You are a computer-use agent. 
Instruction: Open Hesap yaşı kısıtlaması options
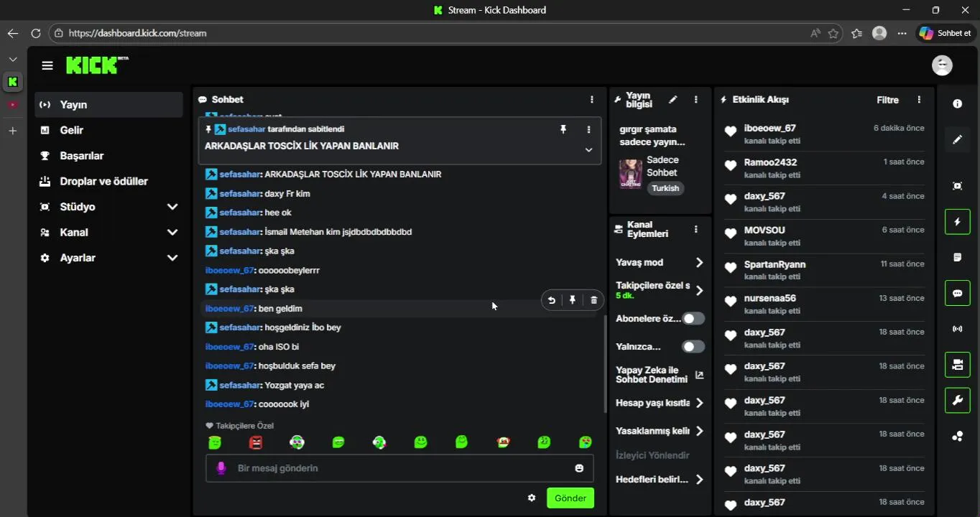(660, 403)
